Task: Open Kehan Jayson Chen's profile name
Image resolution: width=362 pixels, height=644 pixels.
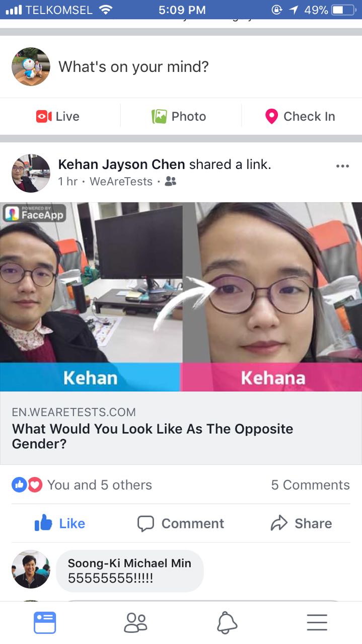Action: (x=122, y=164)
